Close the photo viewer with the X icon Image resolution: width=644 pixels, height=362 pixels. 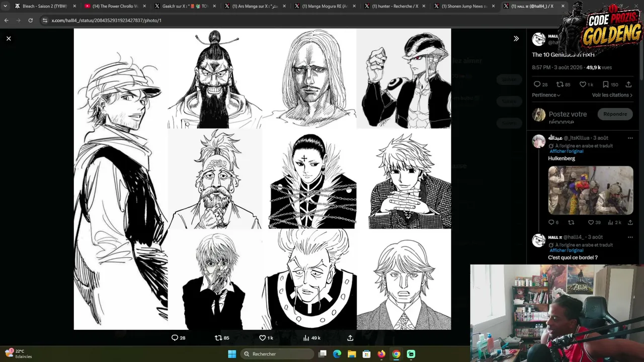coord(9,38)
